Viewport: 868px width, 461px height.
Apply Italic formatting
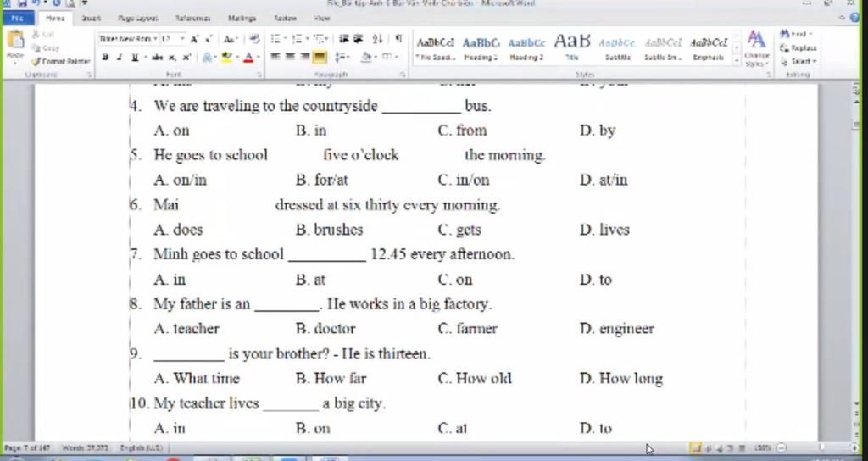click(119, 57)
